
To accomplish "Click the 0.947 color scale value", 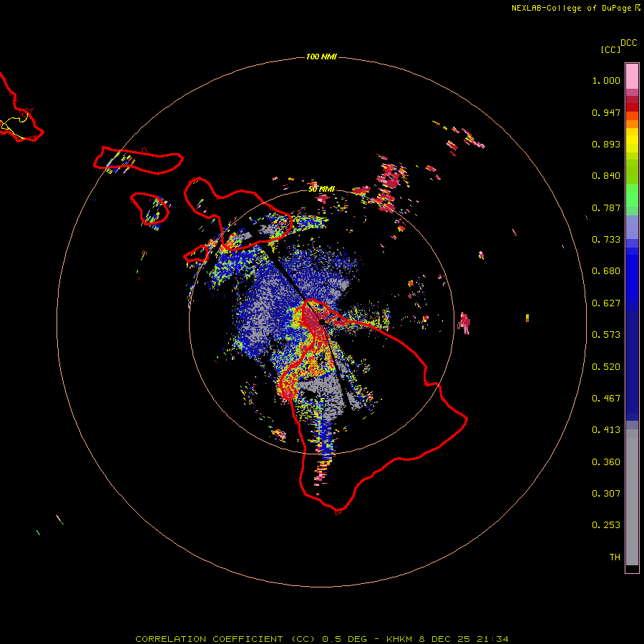I will coord(606,112).
